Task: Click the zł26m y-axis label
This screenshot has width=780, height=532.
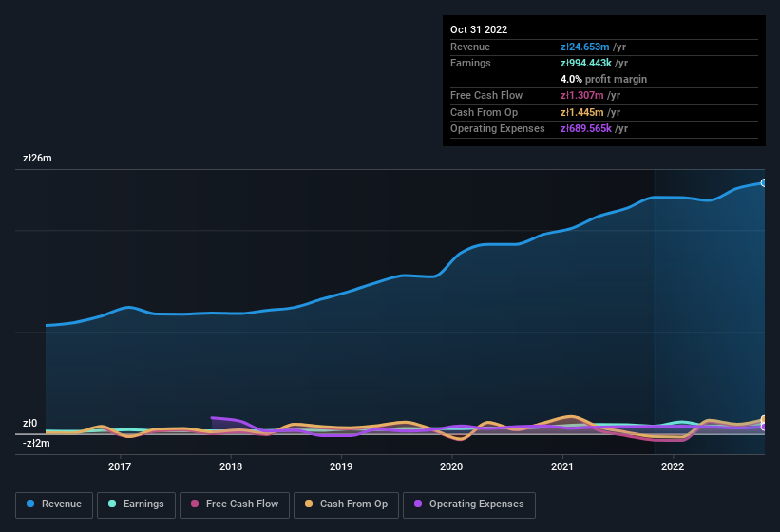Action: [x=37, y=158]
